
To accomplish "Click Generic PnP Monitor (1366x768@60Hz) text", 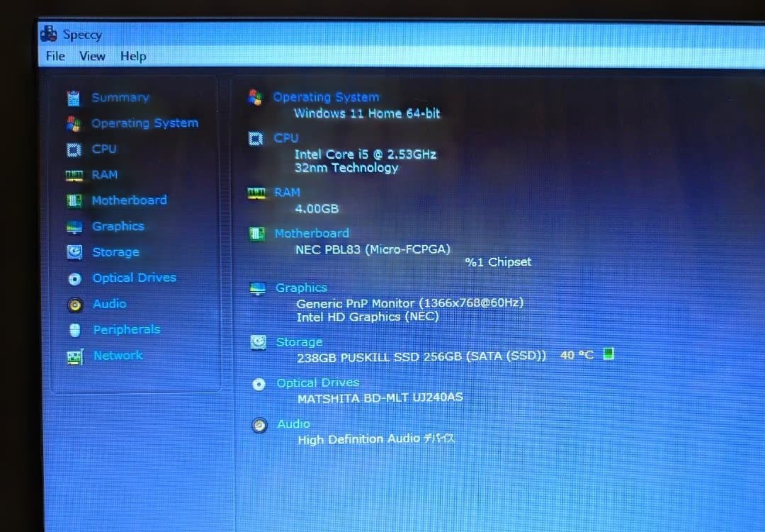I will pyautogui.click(x=410, y=303).
